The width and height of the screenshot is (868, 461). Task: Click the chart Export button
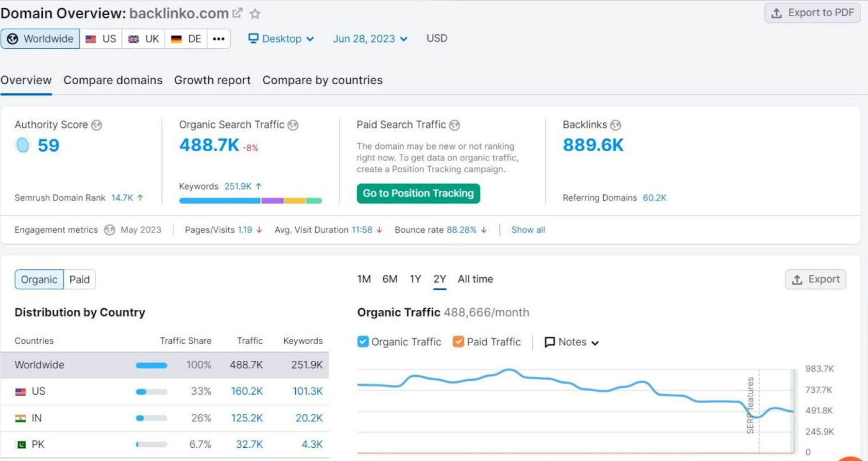[x=815, y=279]
